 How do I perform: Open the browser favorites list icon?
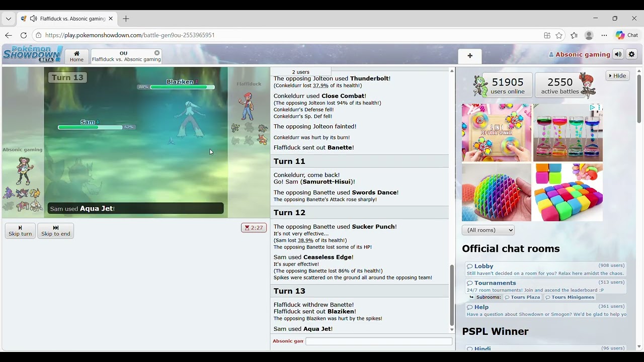coord(574,35)
